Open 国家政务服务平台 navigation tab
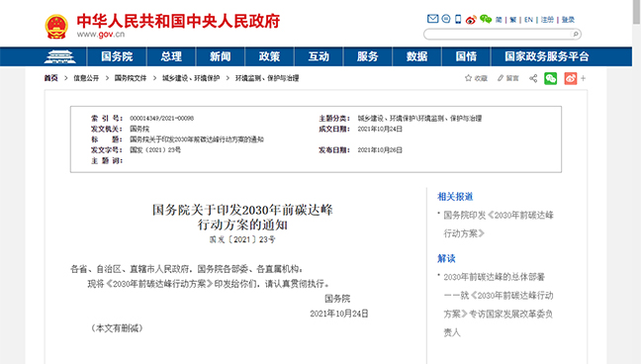 click(x=547, y=56)
